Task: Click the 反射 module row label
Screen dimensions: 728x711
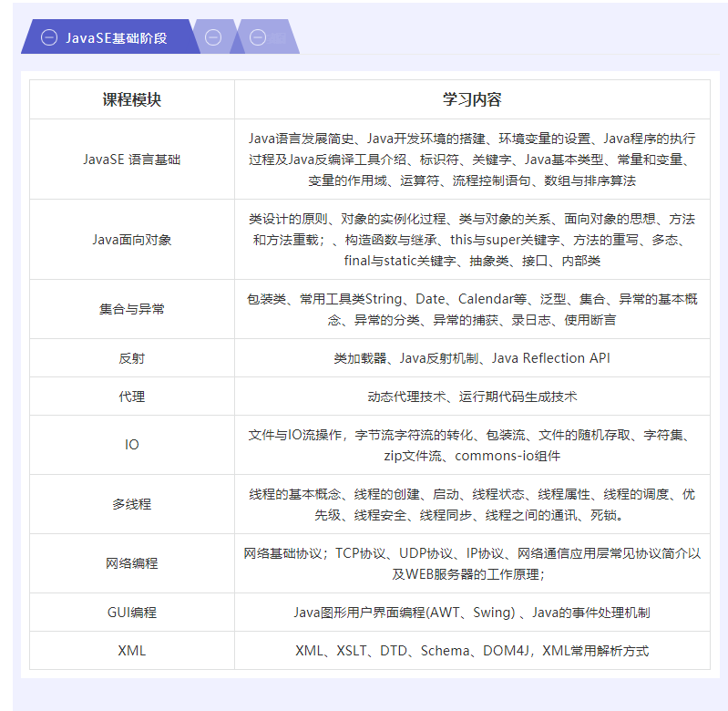Action: pyautogui.click(x=132, y=358)
